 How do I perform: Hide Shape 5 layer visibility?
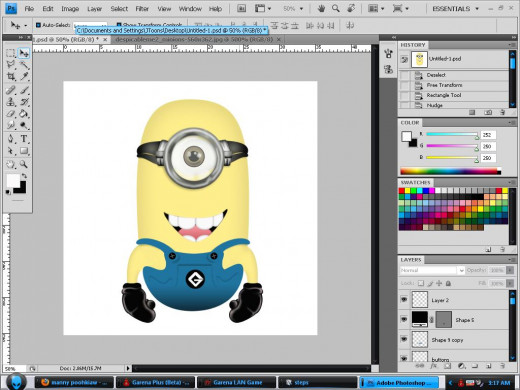(x=404, y=319)
